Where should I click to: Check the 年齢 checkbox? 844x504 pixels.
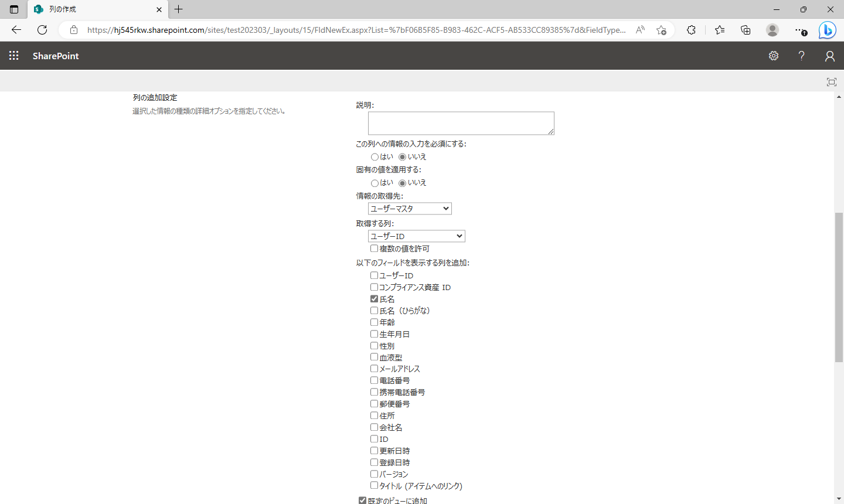[374, 322]
